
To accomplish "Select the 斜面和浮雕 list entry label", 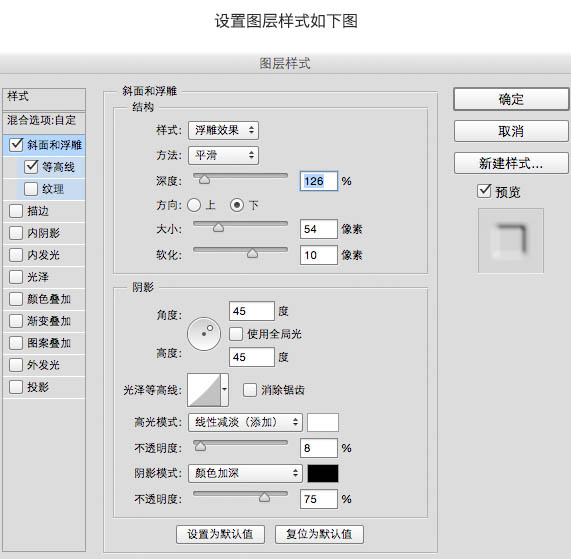I will pyautogui.click(x=54, y=145).
